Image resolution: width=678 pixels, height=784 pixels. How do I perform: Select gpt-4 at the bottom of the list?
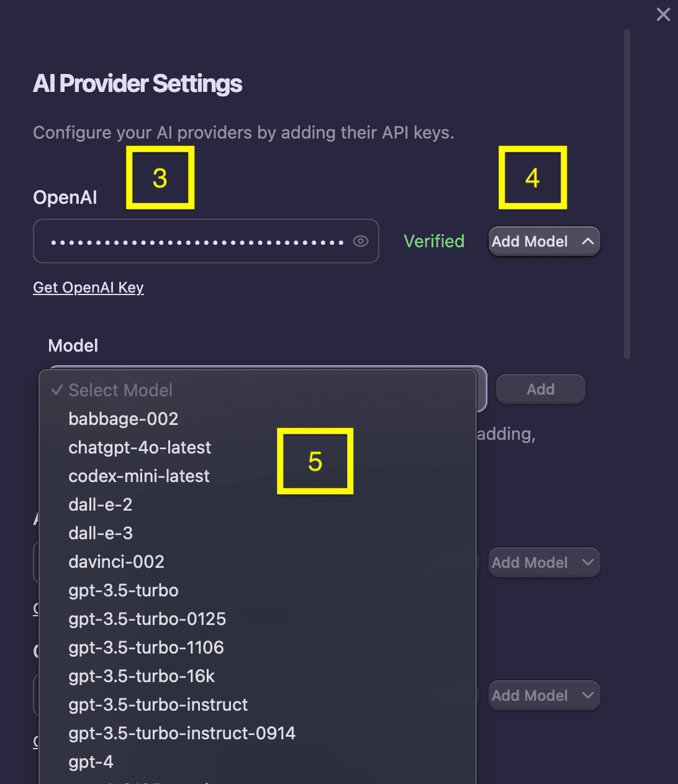click(x=91, y=762)
